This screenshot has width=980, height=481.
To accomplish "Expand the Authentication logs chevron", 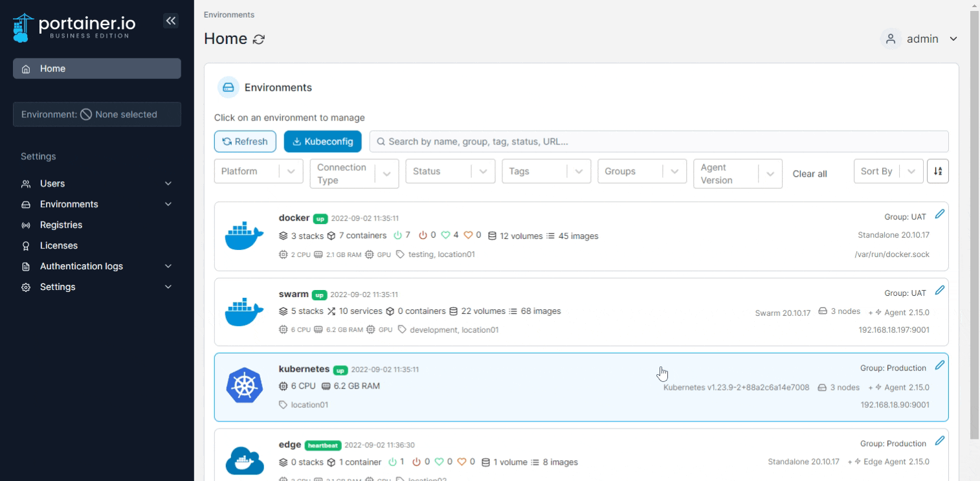I will coord(168,267).
